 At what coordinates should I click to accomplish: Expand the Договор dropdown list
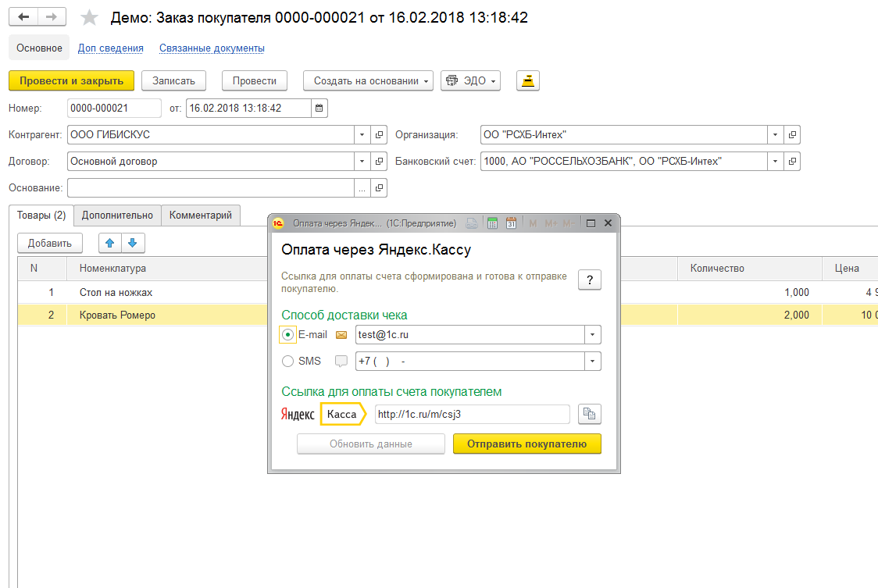[362, 162]
